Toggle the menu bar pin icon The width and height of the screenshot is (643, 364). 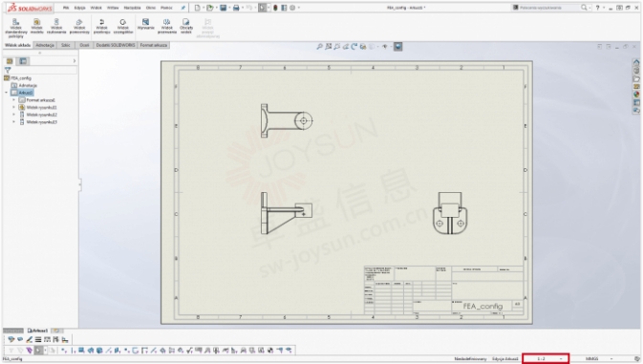tap(182, 8)
